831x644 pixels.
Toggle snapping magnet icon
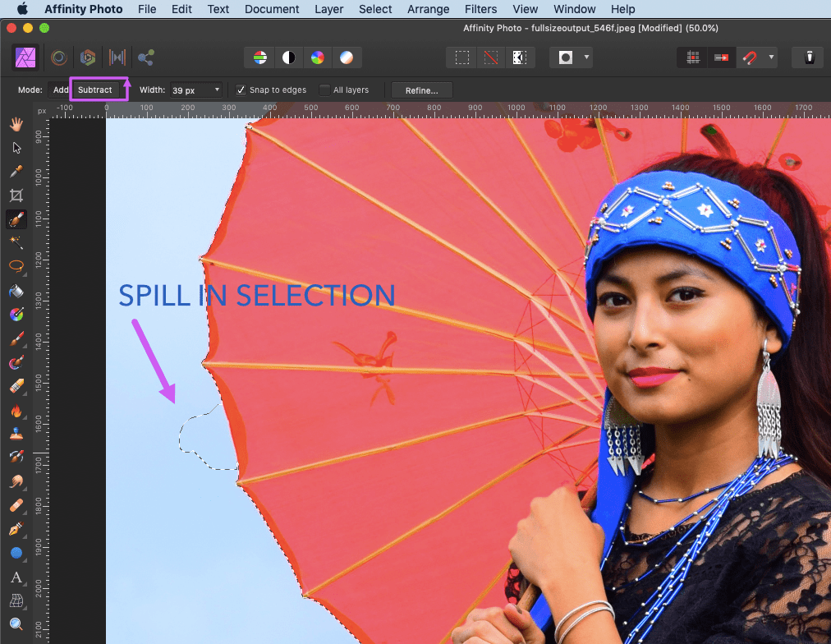click(x=750, y=57)
